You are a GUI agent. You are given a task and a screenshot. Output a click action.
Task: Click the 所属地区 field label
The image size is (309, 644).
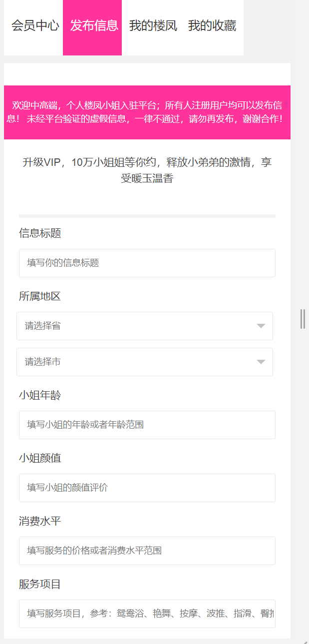(40, 296)
